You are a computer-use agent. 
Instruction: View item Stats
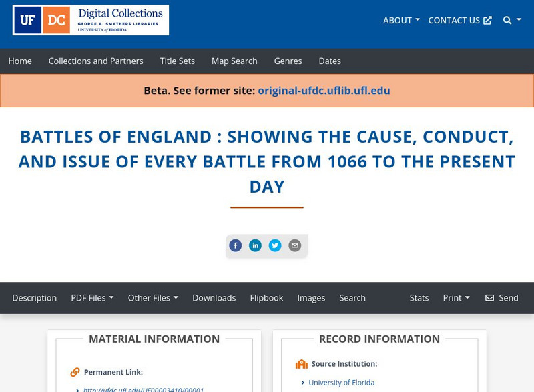(419, 298)
